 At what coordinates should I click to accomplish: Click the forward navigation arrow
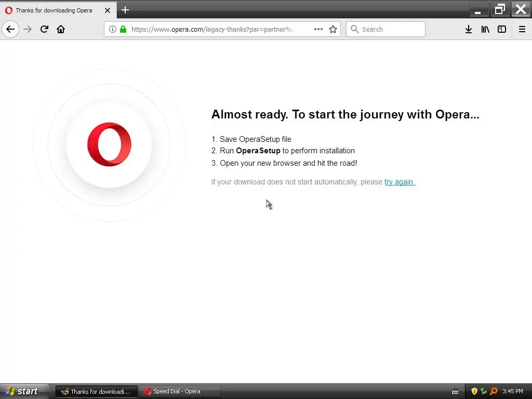[28, 29]
